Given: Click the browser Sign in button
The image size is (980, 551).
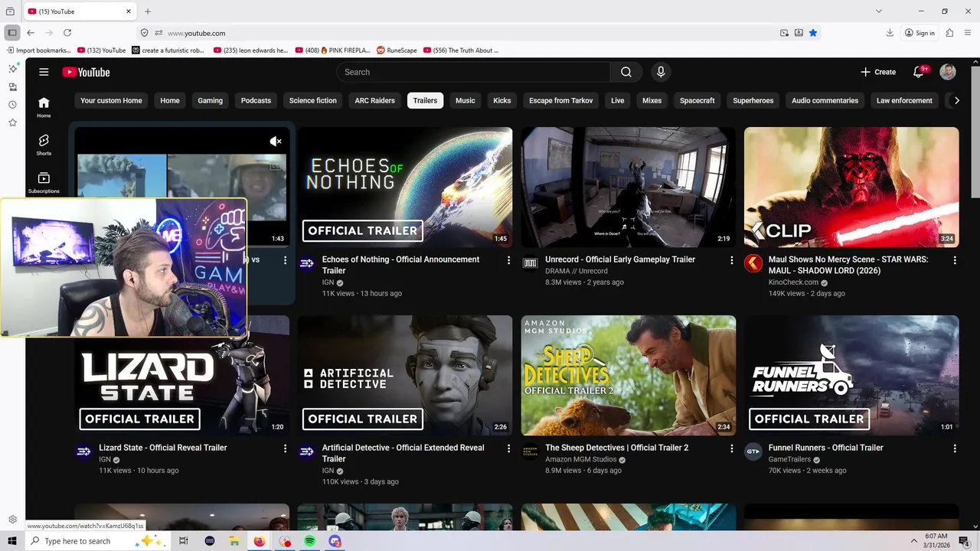Looking at the screenshot, I should [x=920, y=33].
